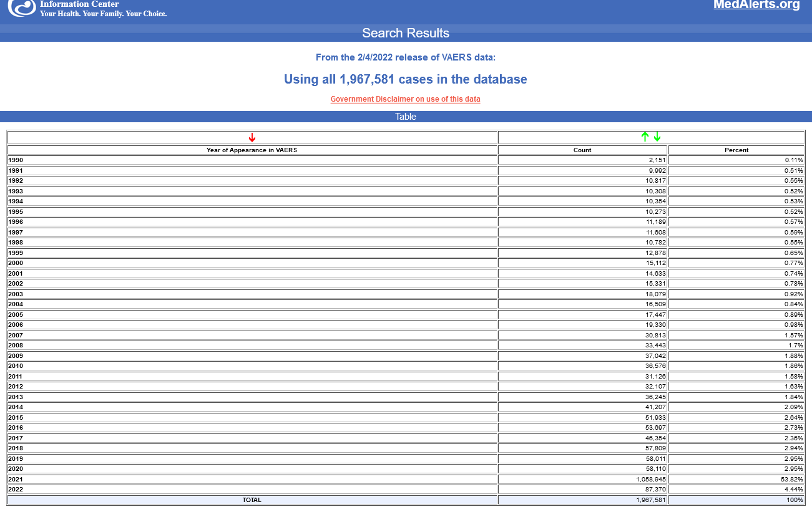Open the MedAlerts.org link
This screenshot has width=812, height=517.
[x=756, y=5]
